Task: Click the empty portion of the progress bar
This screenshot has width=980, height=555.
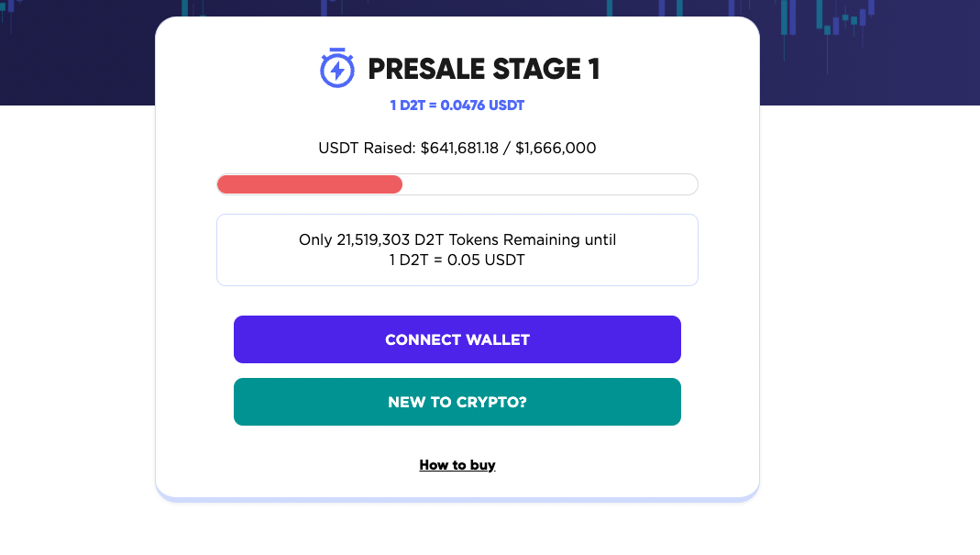Action: (550, 183)
